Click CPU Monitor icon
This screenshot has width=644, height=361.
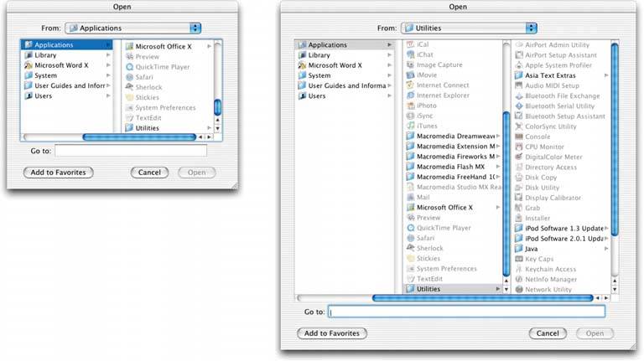[519, 147]
